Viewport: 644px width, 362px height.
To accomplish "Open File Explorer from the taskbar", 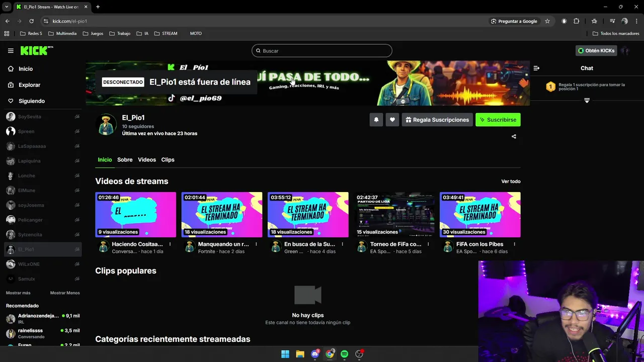I will [300, 354].
